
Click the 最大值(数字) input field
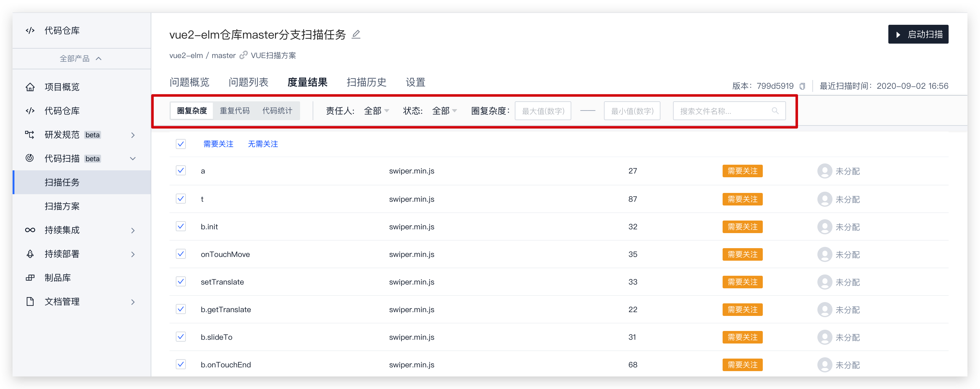(x=542, y=111)
